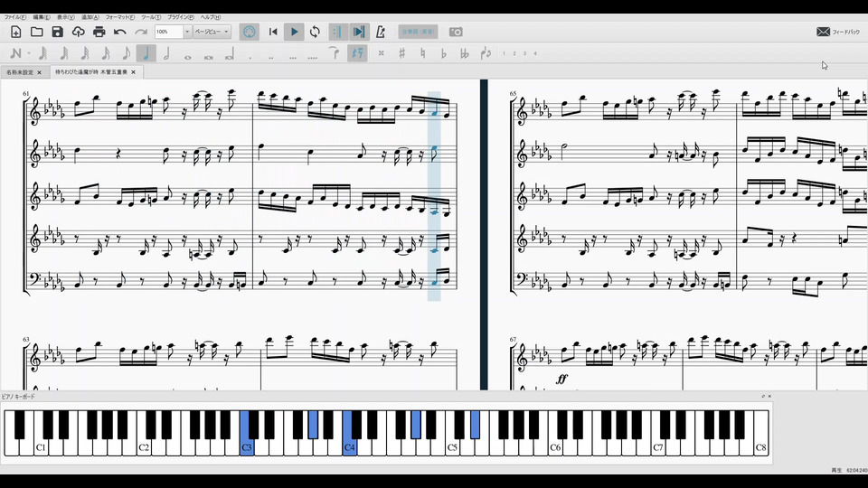Open the 編集 menu
This screenshot has height=488, width=868.
(x=41, y=17)
